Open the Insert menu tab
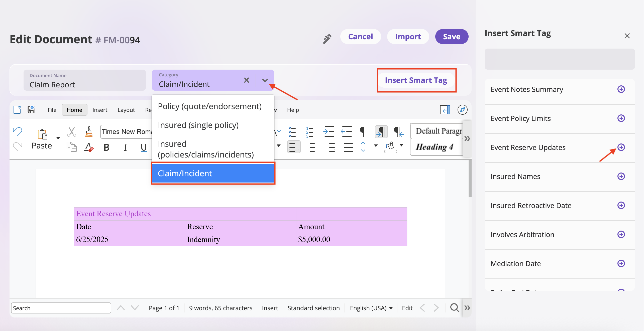The height and width of the screenshot is (331, 644). (100, 110)
